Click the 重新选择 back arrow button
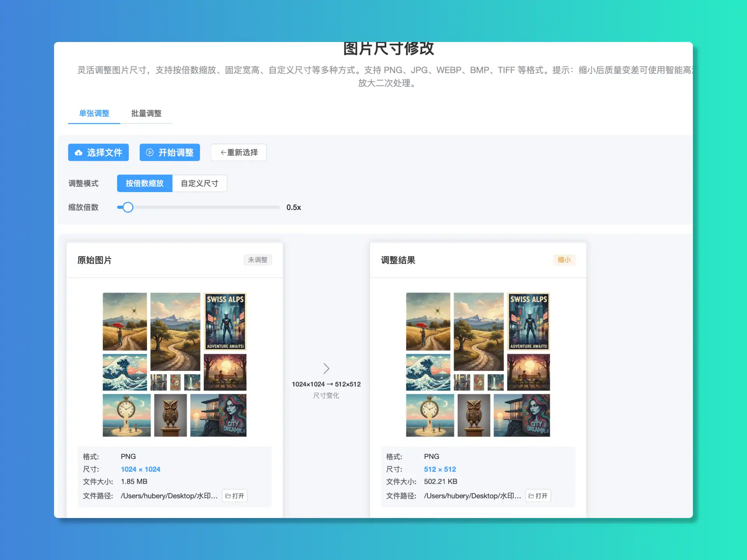Viewport: 747px width, 560px height. pyautogui.click(x=238, y=152)
